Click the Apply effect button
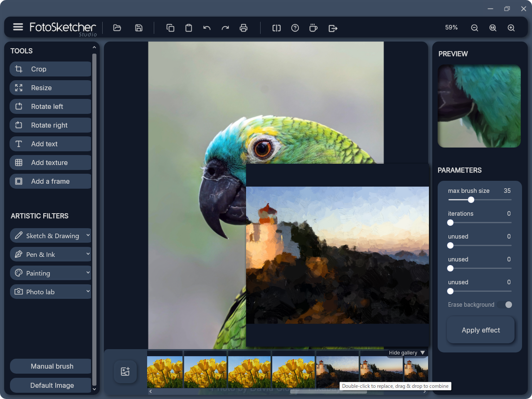Screen dimensions: 532x399 point(480,330)
